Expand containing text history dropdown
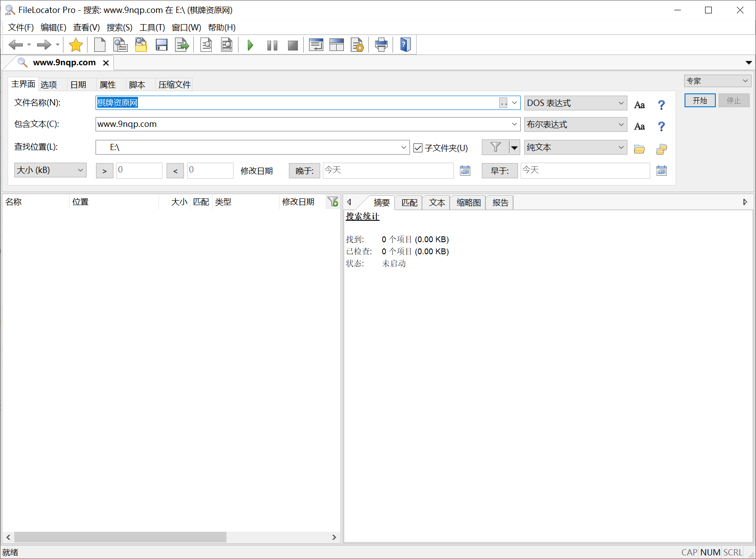This screenshot has width=756, height=559. tap(514, 124)
